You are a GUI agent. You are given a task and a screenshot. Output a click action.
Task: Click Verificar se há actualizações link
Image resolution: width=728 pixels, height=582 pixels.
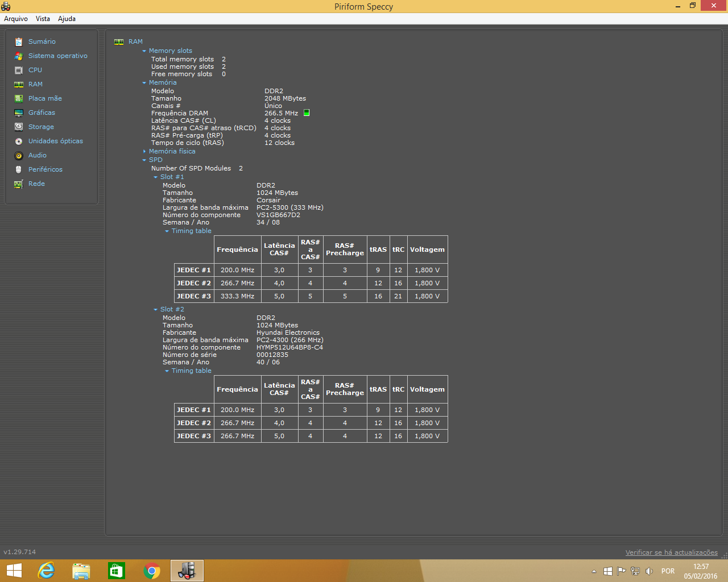point(672,552)
